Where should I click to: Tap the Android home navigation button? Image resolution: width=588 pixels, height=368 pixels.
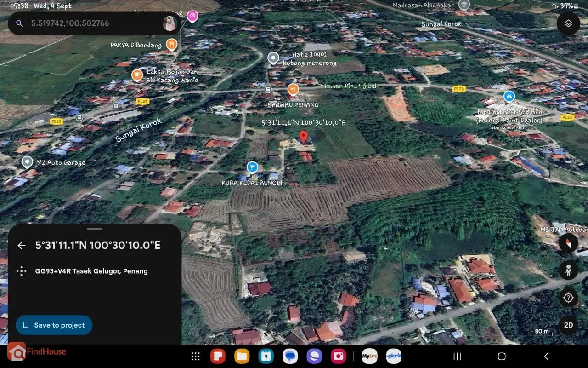[502, 356]
